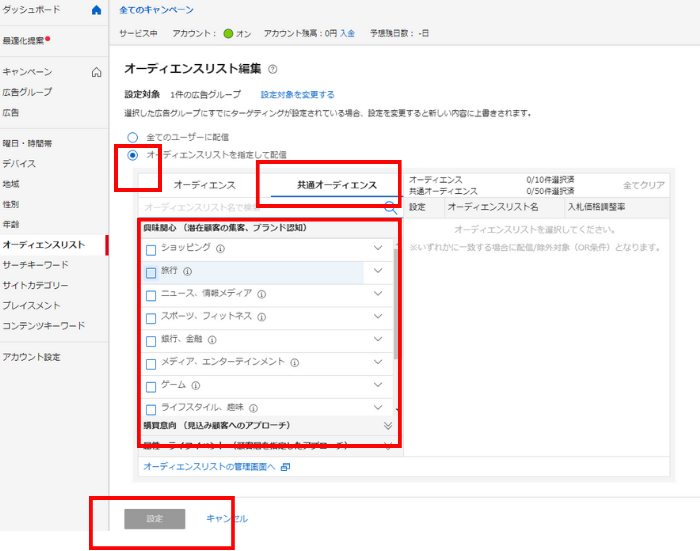The height and width of the screenshot is (551, 700).
Task: Open オーディエンスリストの管理画面へ link
Action: pyautogui.click(x=209, y=467)
